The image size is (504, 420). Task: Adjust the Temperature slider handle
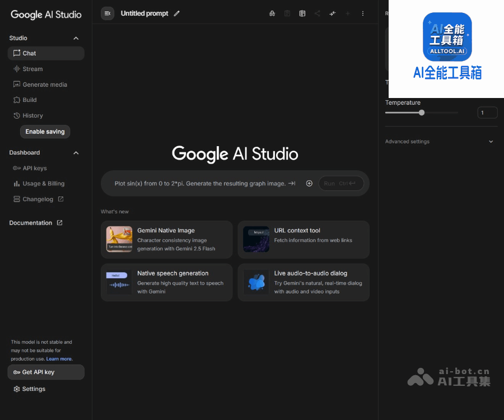(x=421, y=113)
